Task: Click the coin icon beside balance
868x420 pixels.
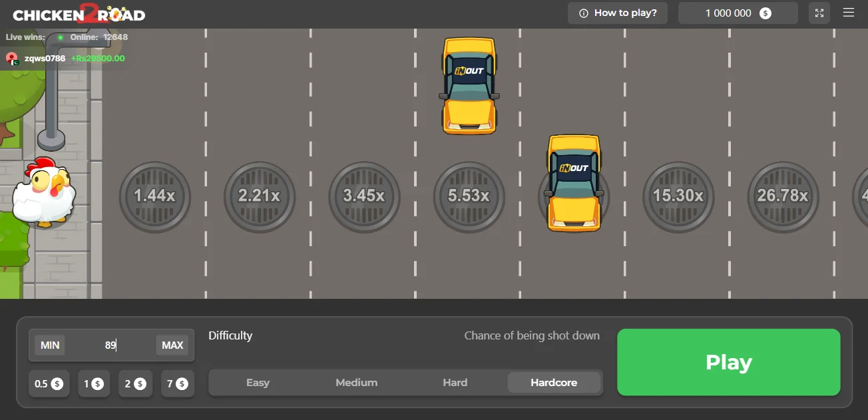Action: click(765, 13)
